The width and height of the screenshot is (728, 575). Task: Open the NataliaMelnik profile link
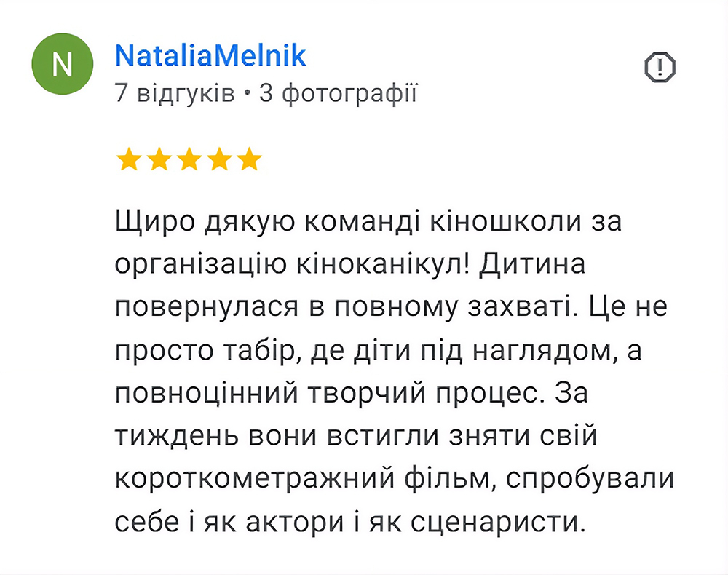[x=210, y=55]
